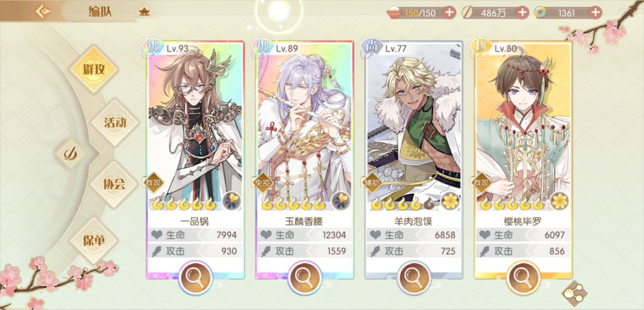Switch to the 保单 team tab
644x310 pixels.
point(94,241)
